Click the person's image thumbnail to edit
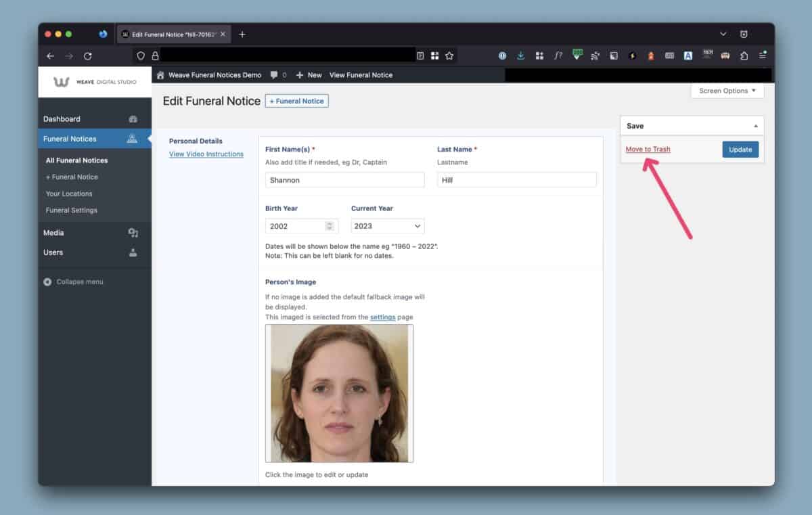The image size is (812, 515). [x=339, y=393]
